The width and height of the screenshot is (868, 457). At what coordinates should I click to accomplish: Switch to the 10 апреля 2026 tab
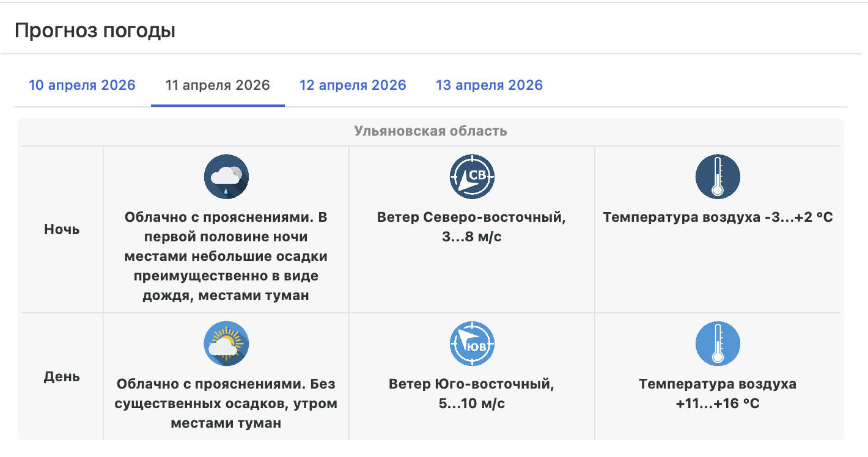(82, 85)
